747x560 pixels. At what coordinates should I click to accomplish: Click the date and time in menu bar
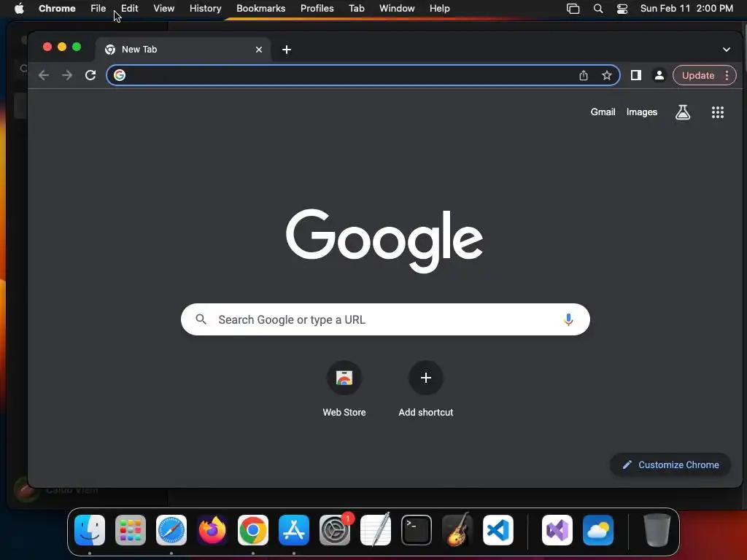[686, 9]
